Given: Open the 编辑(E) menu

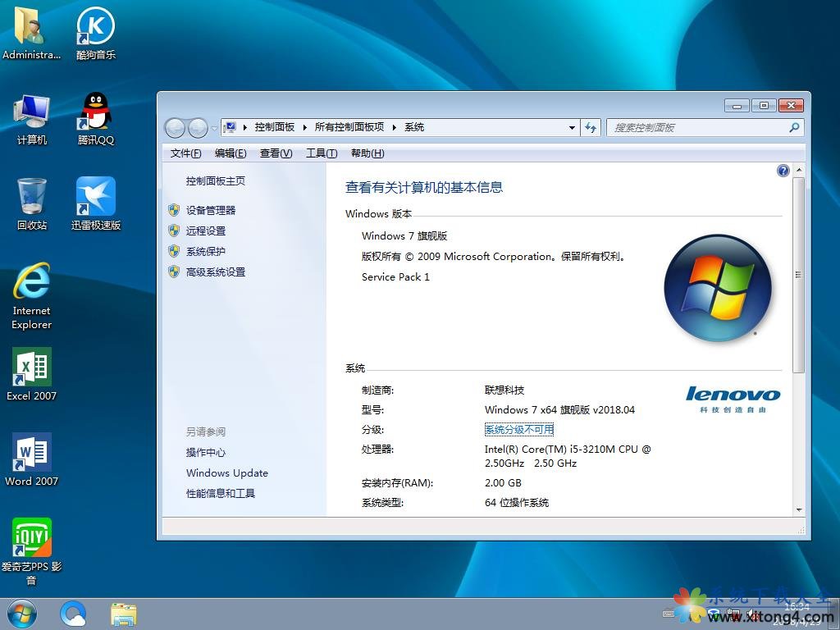Looking at the screenshot, I should pos(231,153).
